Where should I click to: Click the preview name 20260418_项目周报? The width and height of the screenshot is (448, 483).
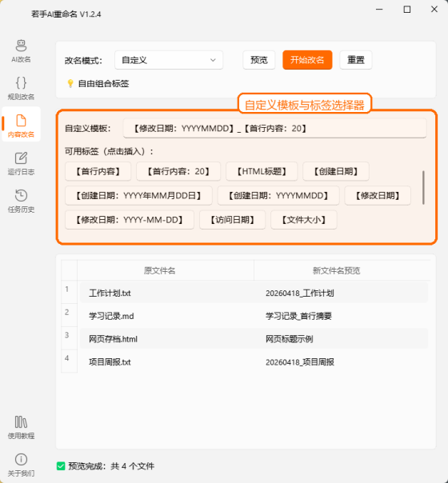tap(300, 362)
